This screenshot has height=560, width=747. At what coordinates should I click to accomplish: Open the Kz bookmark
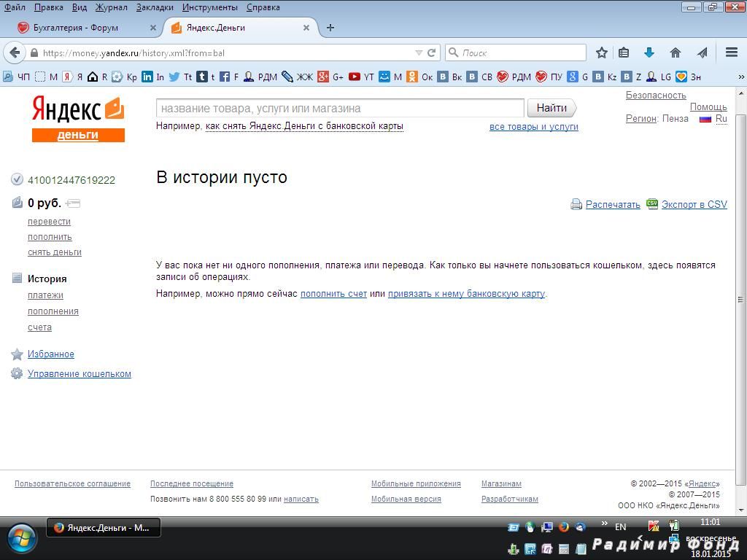pos(605,77)
